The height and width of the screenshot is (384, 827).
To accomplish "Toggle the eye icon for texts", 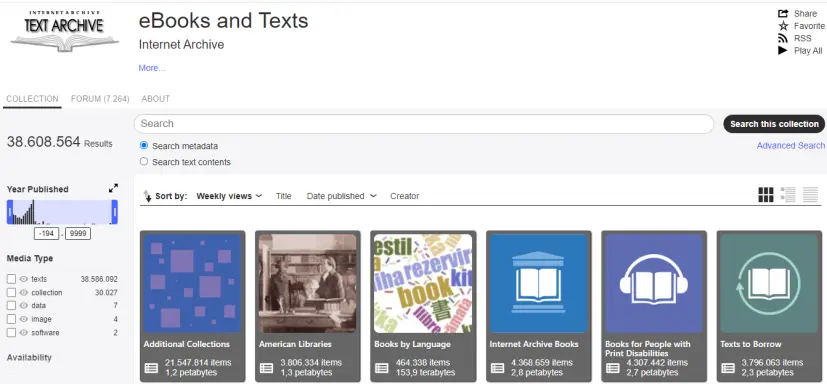I will coord(24,279).
